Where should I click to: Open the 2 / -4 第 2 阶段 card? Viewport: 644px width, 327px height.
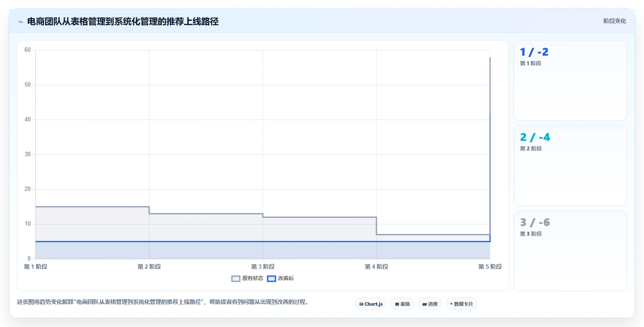click(570, 166)
